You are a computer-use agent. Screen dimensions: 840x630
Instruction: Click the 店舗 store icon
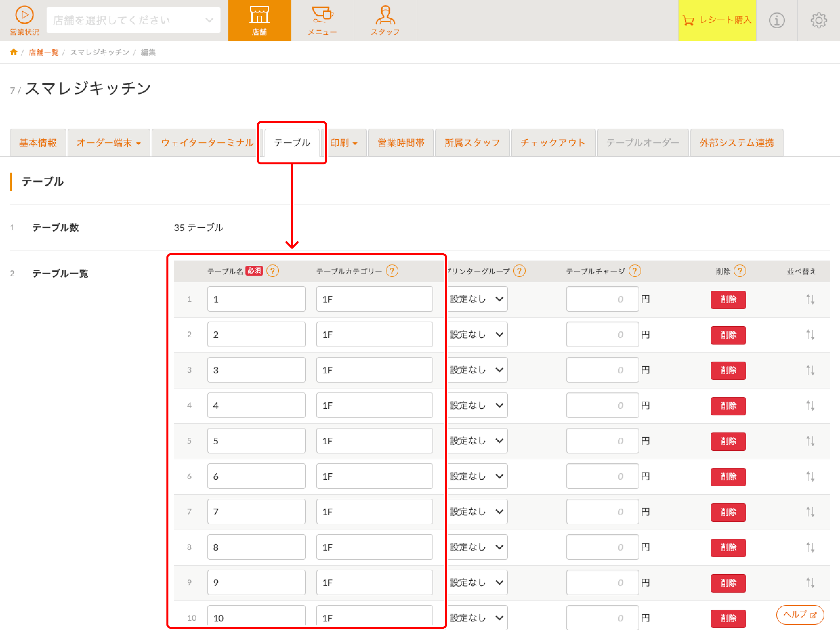[x=259, y=20]
